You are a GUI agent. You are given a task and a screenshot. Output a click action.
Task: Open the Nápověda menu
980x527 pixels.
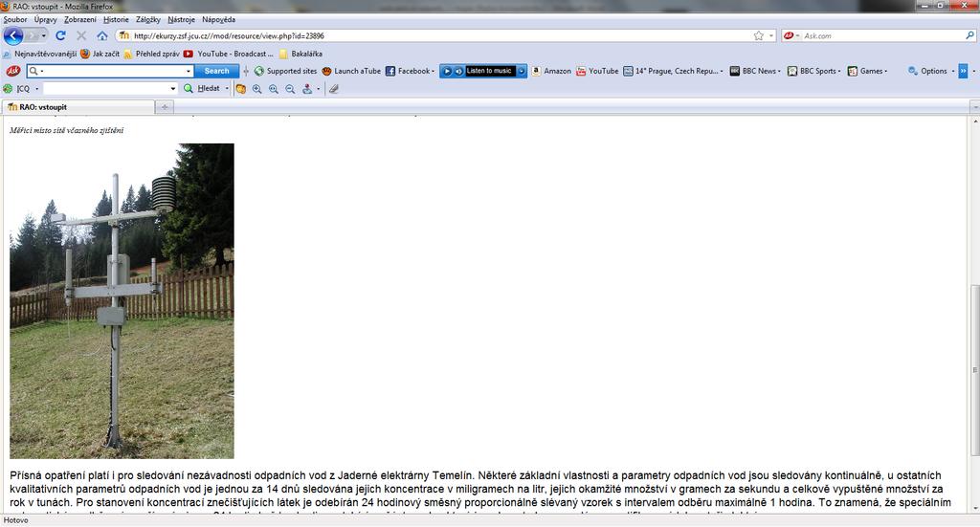point(219,19)
